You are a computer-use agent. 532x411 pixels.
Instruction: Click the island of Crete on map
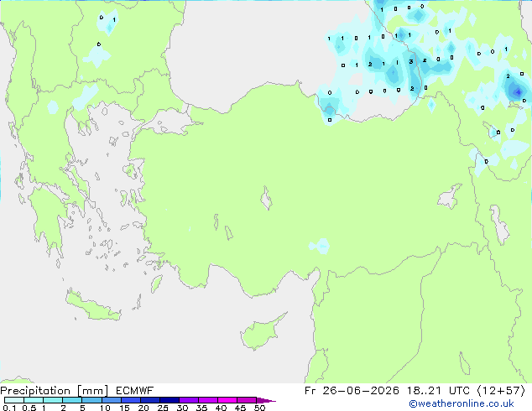tap(92, 305)
